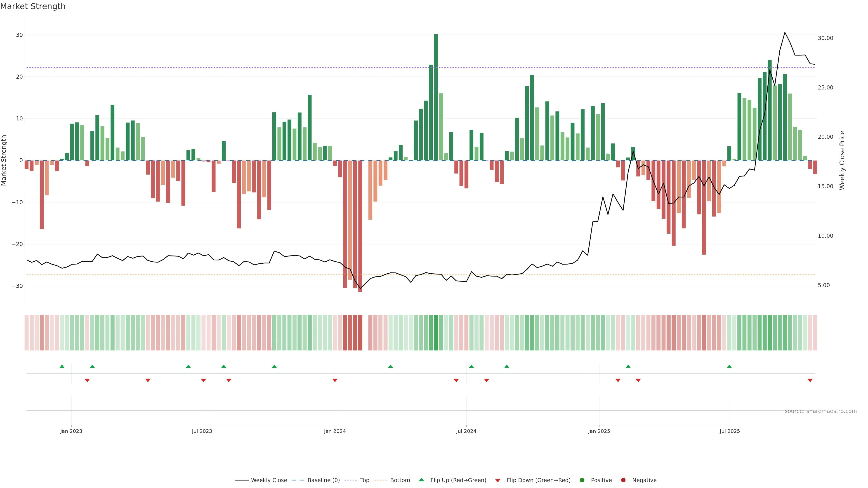This screenshot has width=868, height=488.
Task: Click the source: sharemaestro.com text
Action: [x=821, y=411]
